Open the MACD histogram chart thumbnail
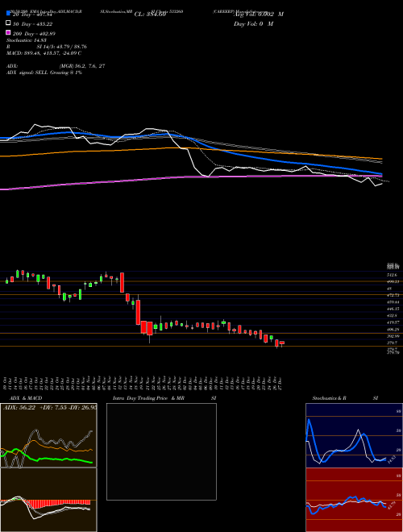Screen dimensions: 403x532 48,500
